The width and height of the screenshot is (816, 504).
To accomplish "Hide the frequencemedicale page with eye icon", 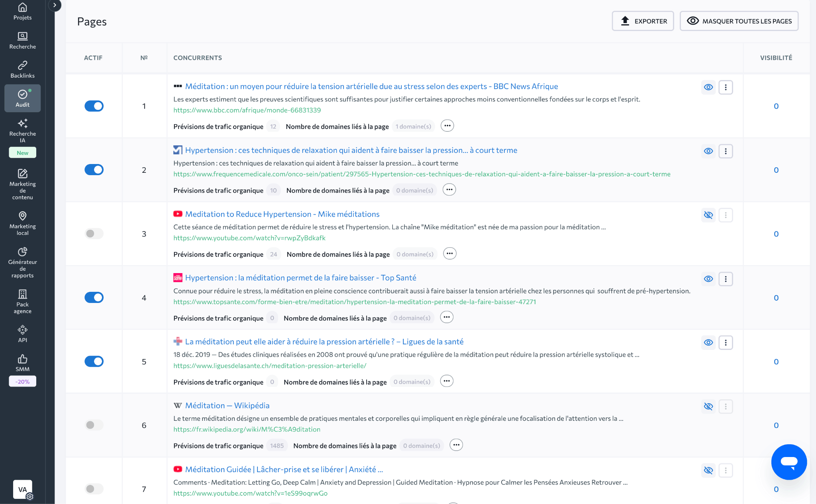I will pyautogui.click(x=708, y=151).
